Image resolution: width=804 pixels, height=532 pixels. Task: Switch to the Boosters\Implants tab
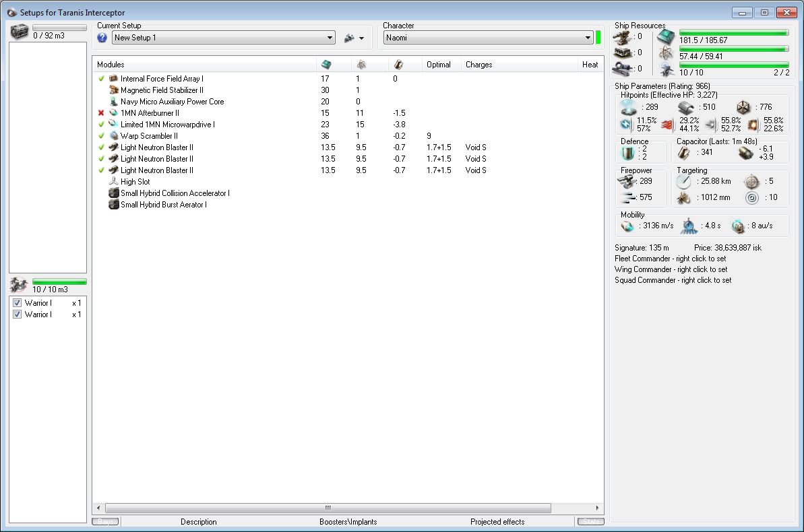(x=348, y=522)
